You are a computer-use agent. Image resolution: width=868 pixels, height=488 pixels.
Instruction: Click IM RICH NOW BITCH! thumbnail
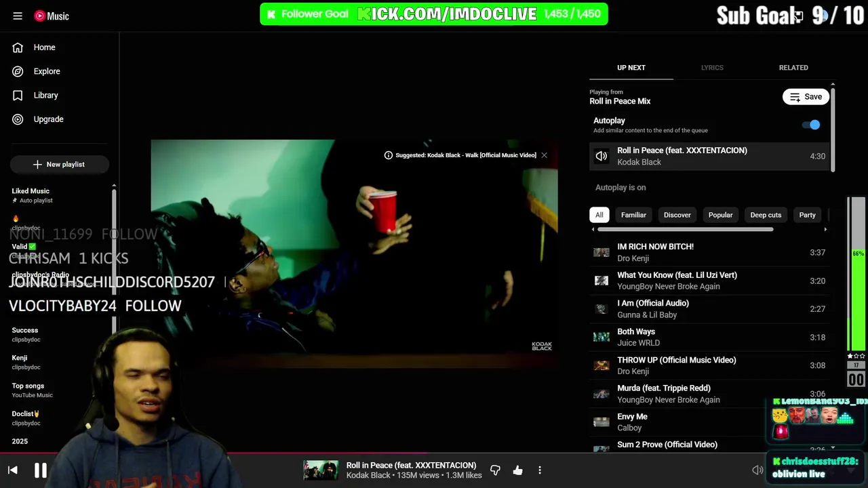pos(601,252)
